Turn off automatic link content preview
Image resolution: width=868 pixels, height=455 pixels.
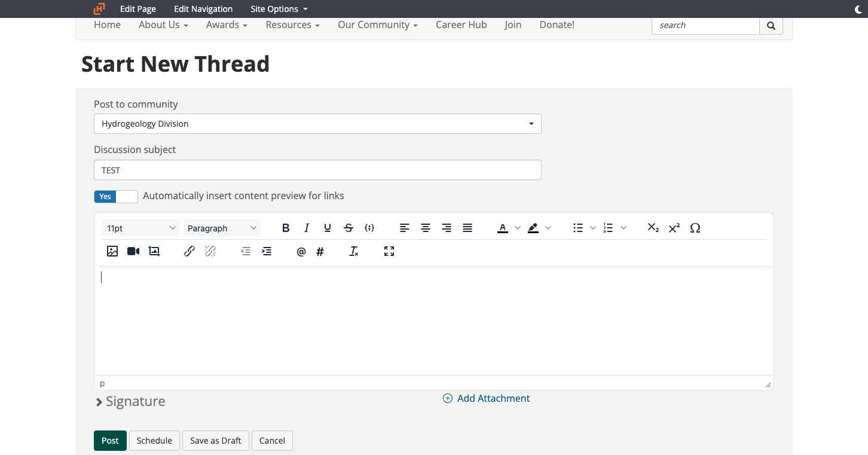point(116,196)
